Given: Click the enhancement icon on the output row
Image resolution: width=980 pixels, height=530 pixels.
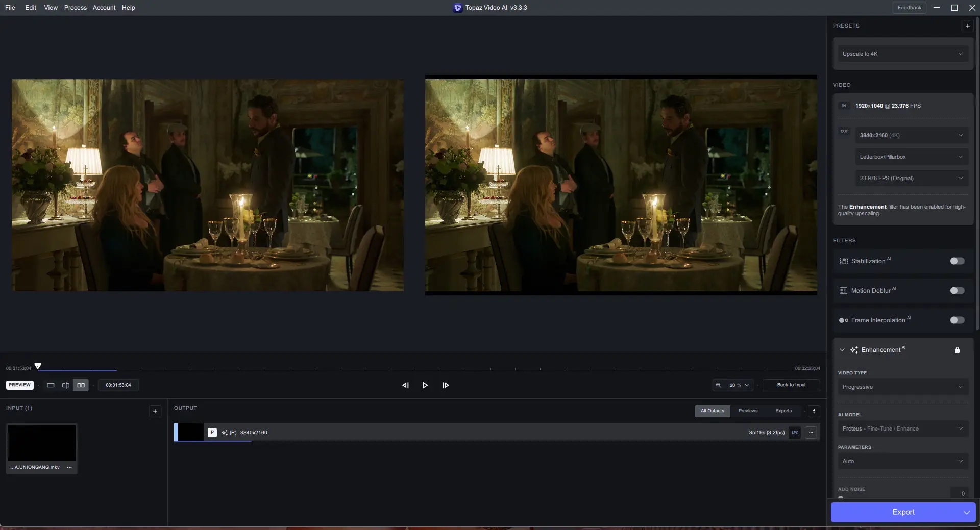Looking at the screenshot, I should click(x=225, y=433).
